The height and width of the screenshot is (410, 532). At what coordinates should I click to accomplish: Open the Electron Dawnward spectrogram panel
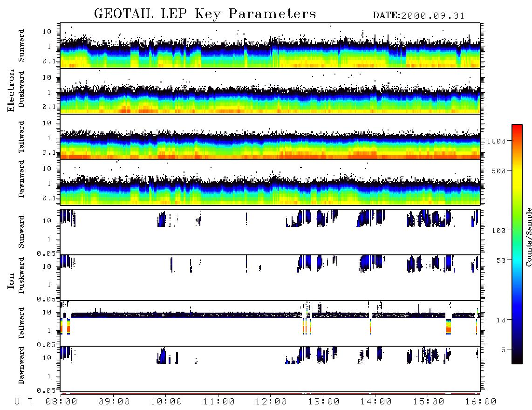[270, 182]
